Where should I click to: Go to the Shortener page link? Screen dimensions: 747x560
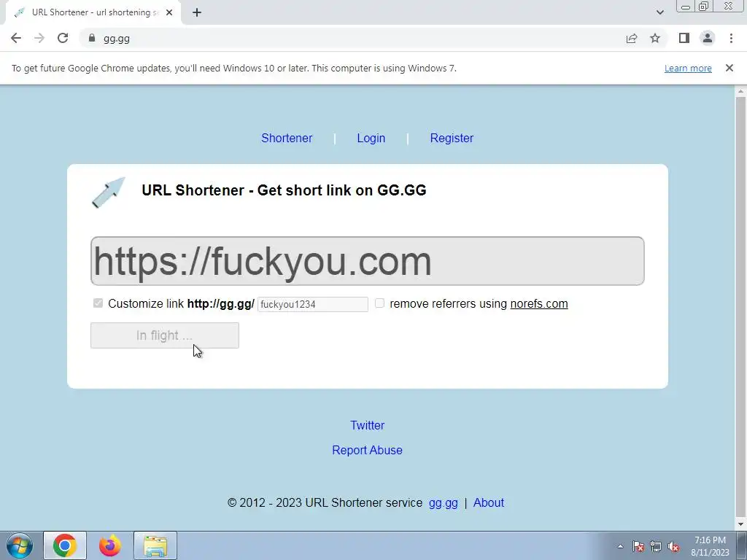click(x=287, y=138)
